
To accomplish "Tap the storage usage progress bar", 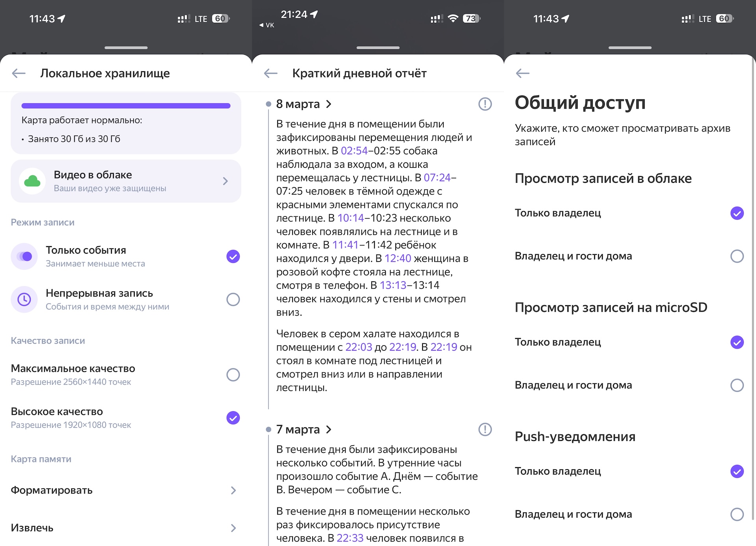I will (126, 106).
